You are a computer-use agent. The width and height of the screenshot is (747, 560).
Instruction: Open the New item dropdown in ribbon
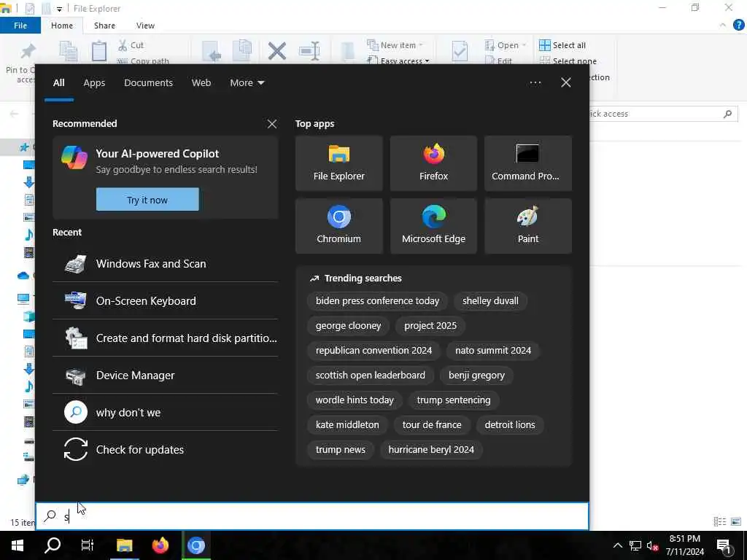coord(395,45)
